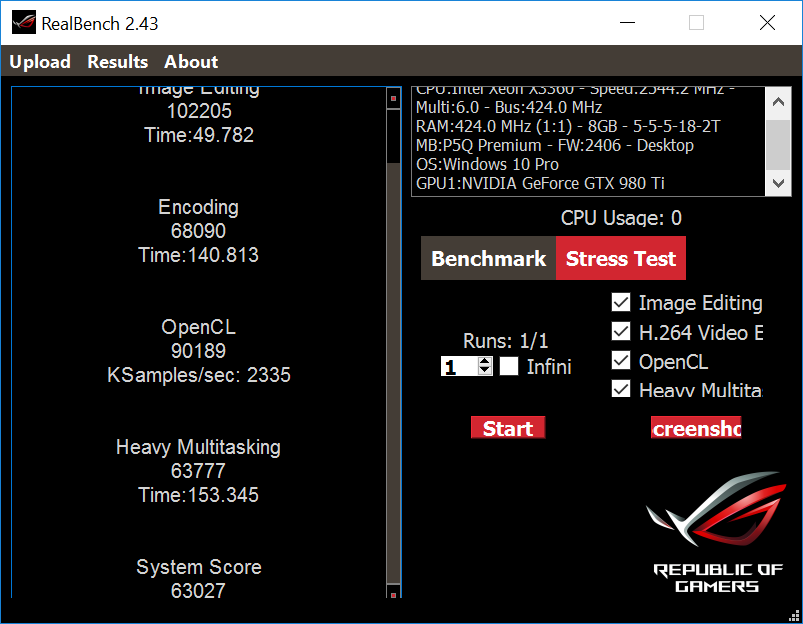
Task: Increase run count with the up arrow
Action: tap(485, 362)
